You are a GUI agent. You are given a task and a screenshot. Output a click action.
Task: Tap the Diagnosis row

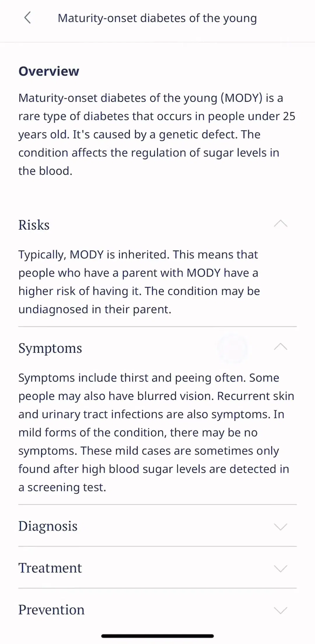pyautogui.click(x=157, y=526)
